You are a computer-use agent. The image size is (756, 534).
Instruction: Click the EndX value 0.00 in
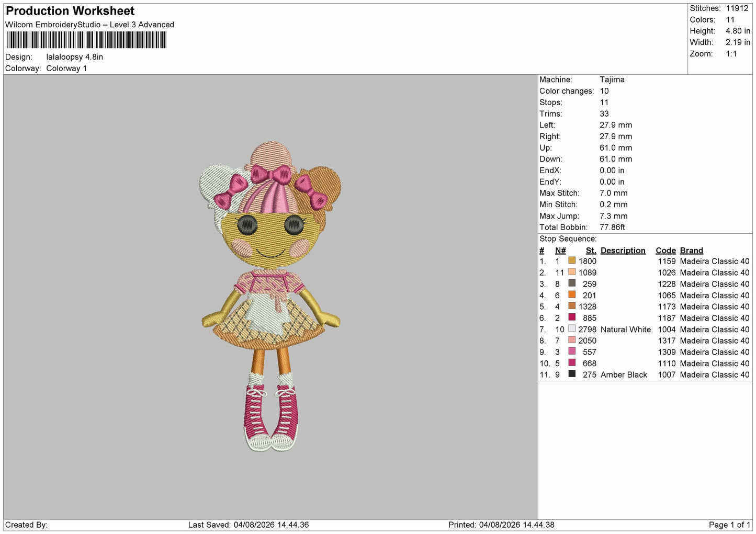[x=612, y=171]
